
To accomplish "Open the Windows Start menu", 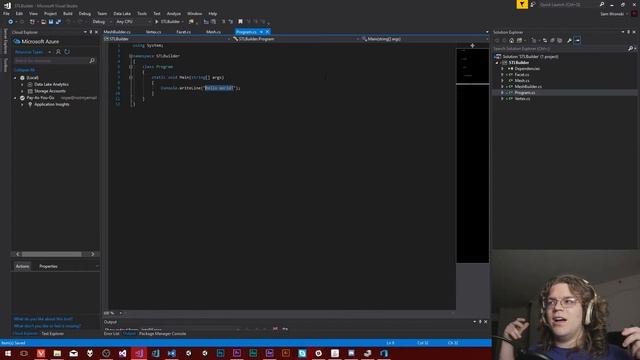I will pos(8,353).
